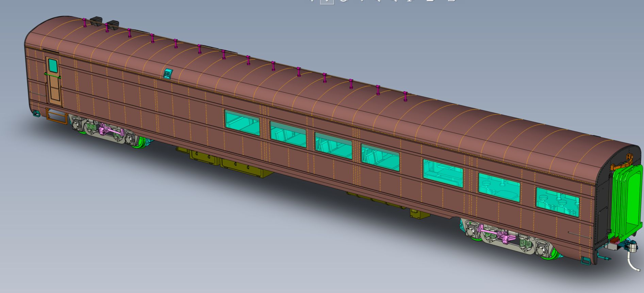Click the highlighted toolbar button at top
644x293 pixels.
click(327, 1)
